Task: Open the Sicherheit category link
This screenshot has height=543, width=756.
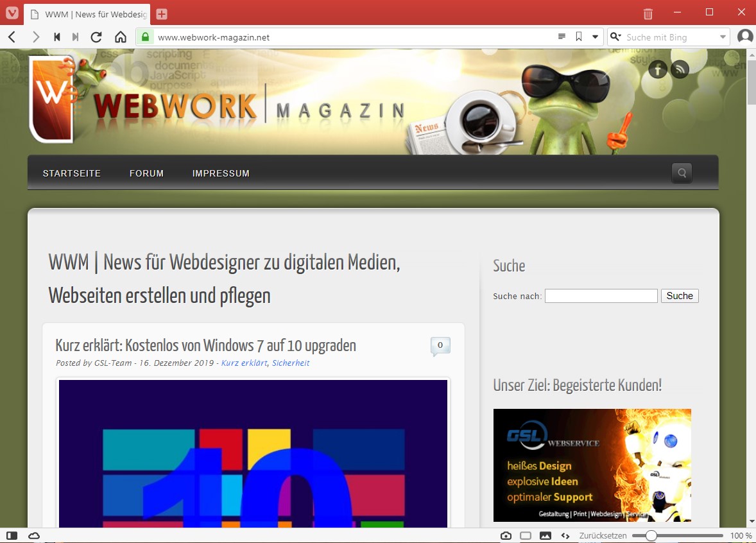Action: 291,363
